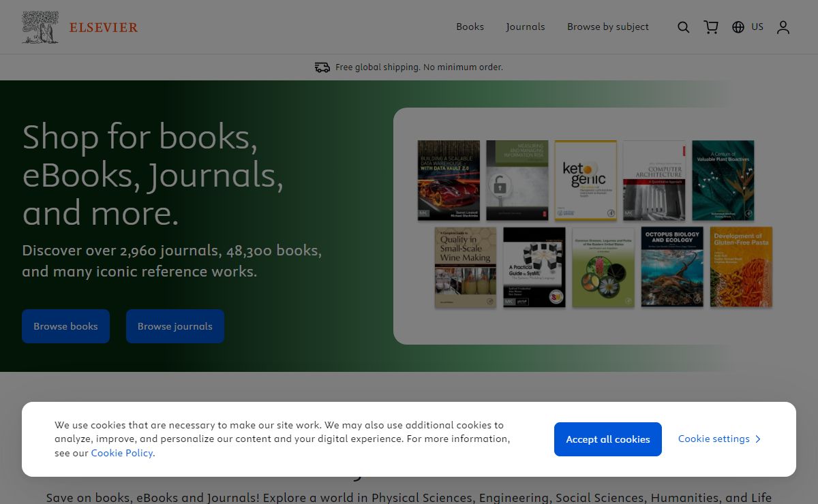Click the Elsevier tree logo

40,27
